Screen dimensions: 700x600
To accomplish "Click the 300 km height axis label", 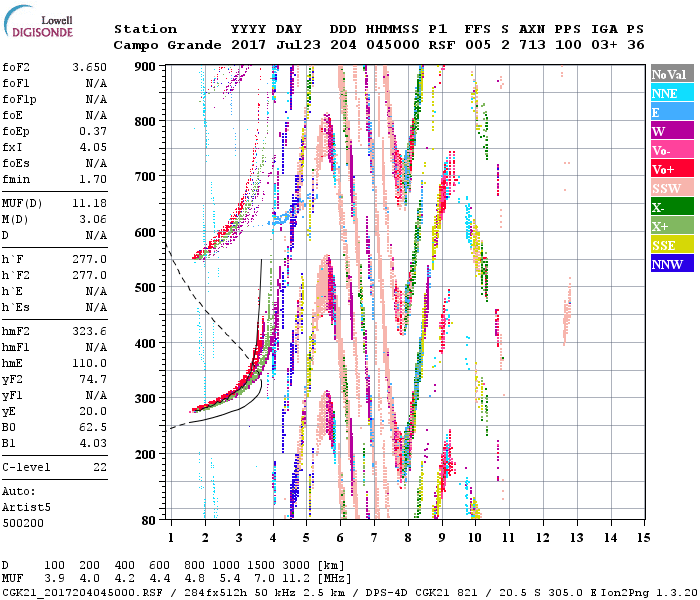I will [145, 398].
